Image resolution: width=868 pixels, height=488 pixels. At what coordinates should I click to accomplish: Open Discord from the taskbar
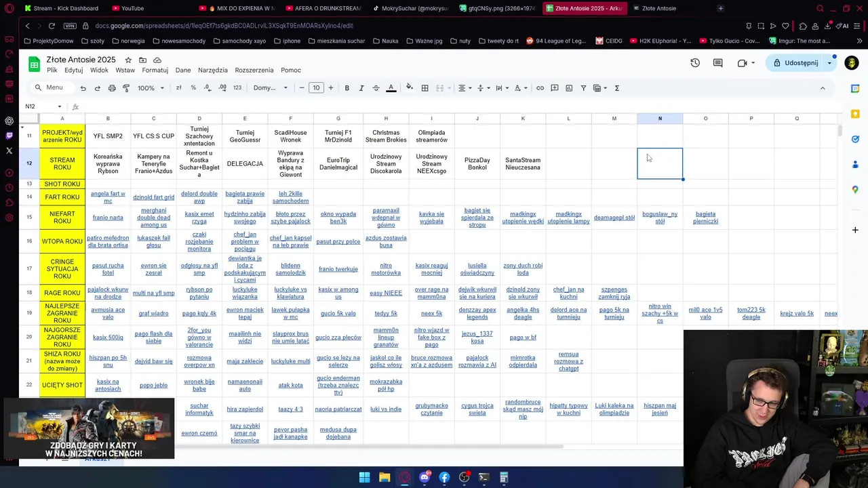(425, 477)
